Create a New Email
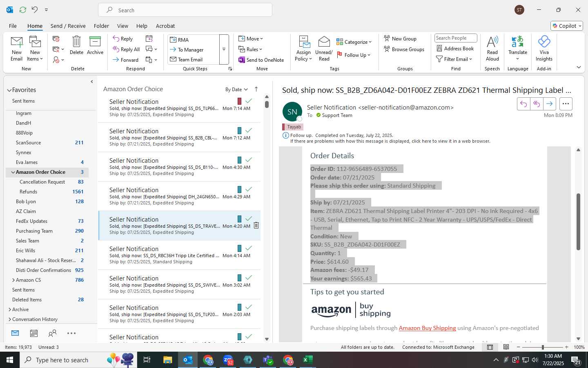588x368 pixels. pyautogui.click(x=16, y=48)
